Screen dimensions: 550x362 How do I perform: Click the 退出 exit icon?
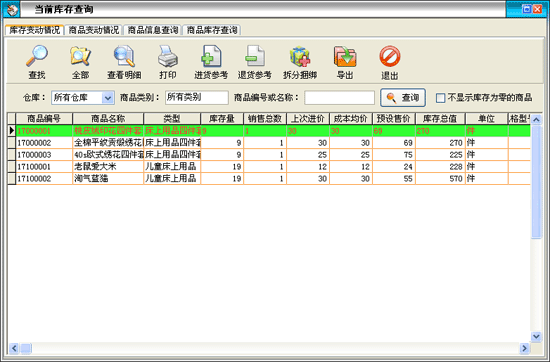(390, 56)
